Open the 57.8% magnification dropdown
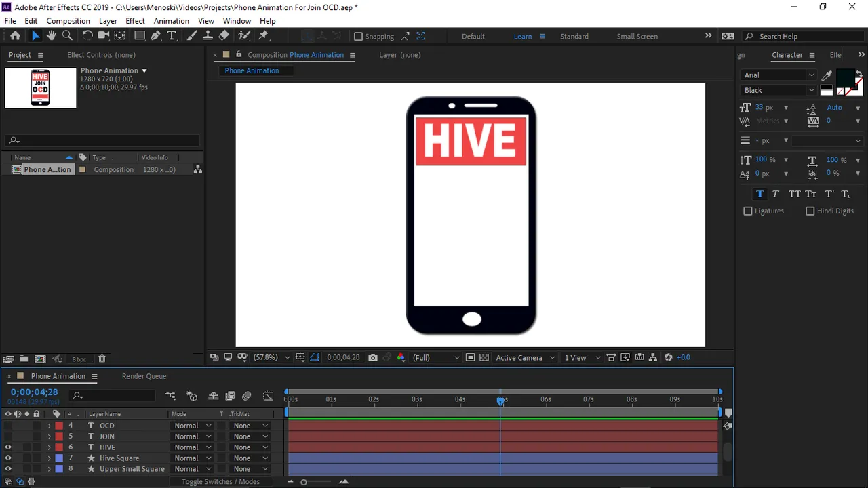The height and width of the screenshot is (488, 868). click(x=271, y=357)
